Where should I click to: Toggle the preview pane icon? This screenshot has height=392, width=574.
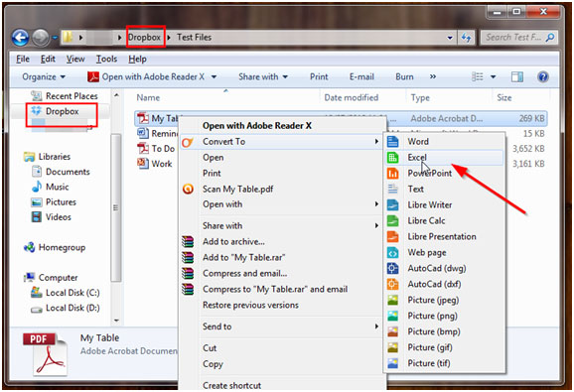(x=516, y=76)
